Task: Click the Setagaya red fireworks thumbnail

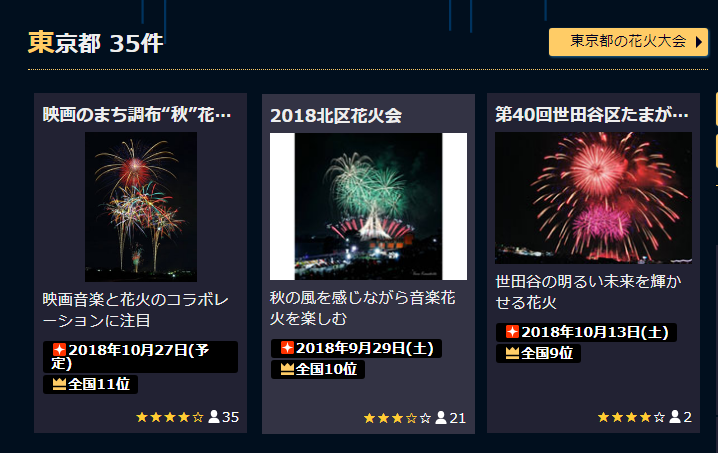Action: click(x=593, y=198)
